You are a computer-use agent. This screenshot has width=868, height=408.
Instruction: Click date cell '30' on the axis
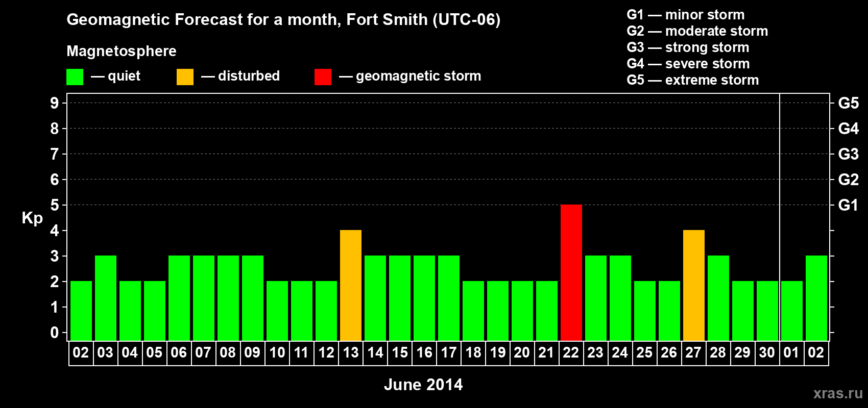pos(767,353)
